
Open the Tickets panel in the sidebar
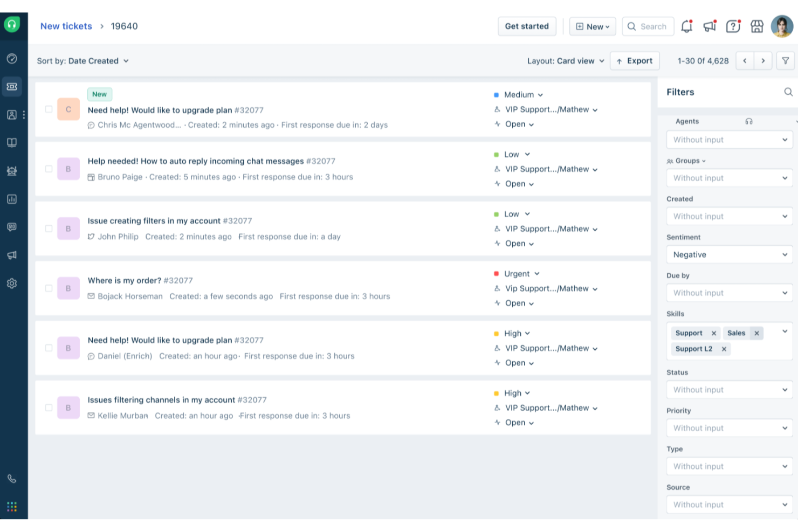[12, 86]
